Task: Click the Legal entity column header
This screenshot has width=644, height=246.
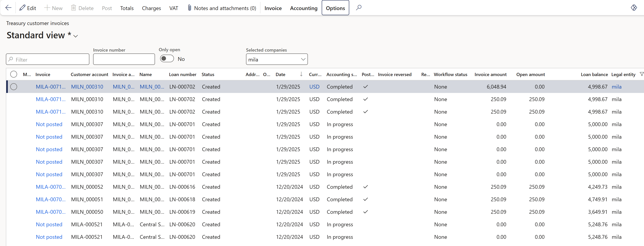Action: tap(623, 75)
